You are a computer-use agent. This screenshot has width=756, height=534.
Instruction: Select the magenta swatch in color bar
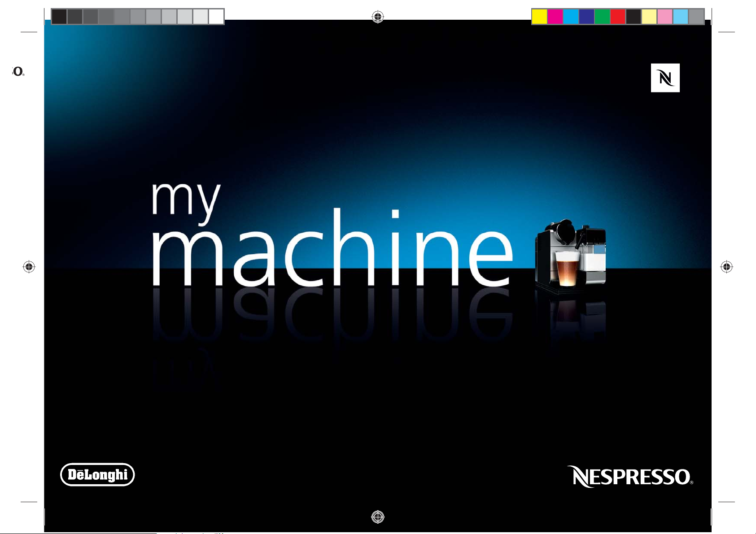(555, 17)
